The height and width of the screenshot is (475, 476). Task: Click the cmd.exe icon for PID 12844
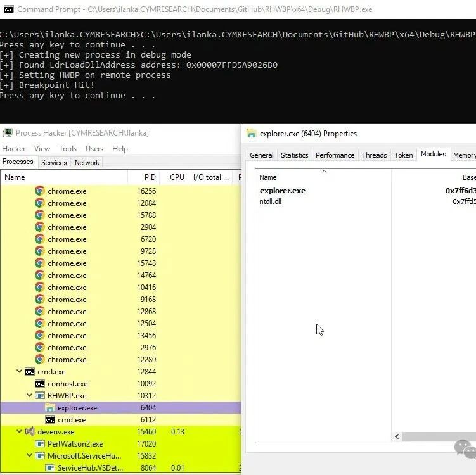coord(29,372)
